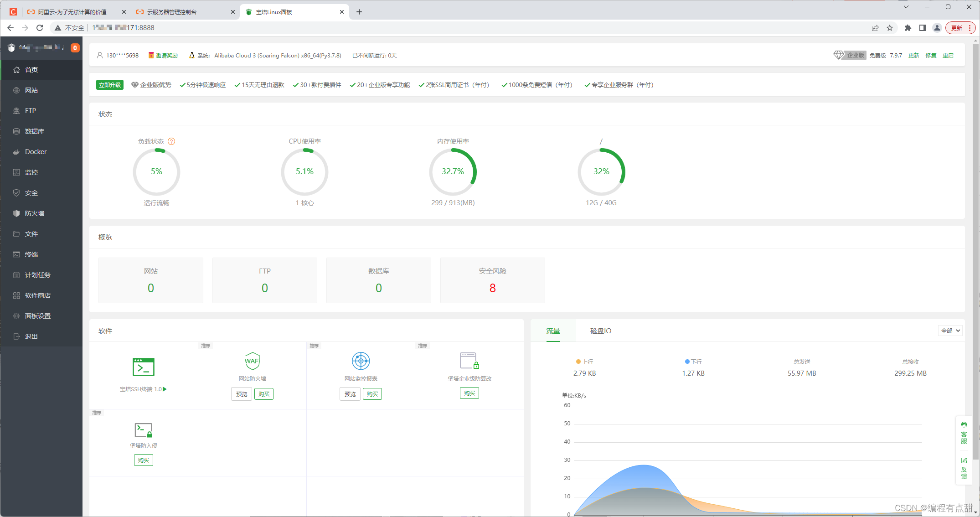
Task: Click the 内存使用率 32.7% gauge
Action: point(453,172)
